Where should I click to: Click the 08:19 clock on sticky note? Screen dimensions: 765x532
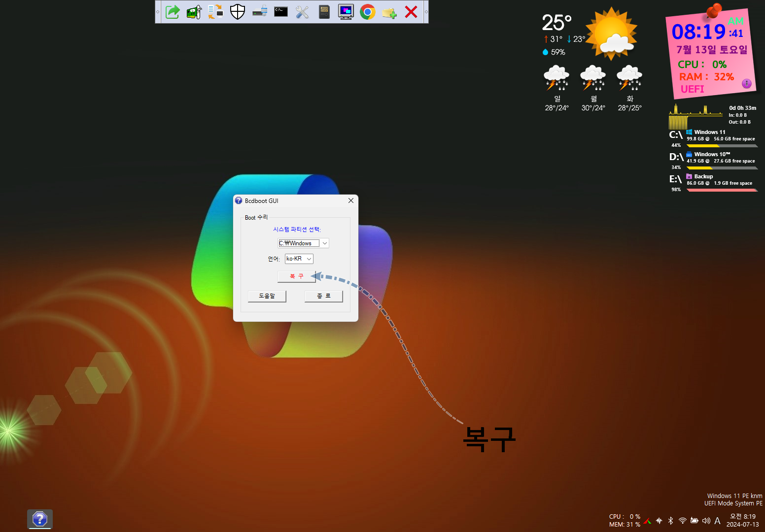point(698,32)
